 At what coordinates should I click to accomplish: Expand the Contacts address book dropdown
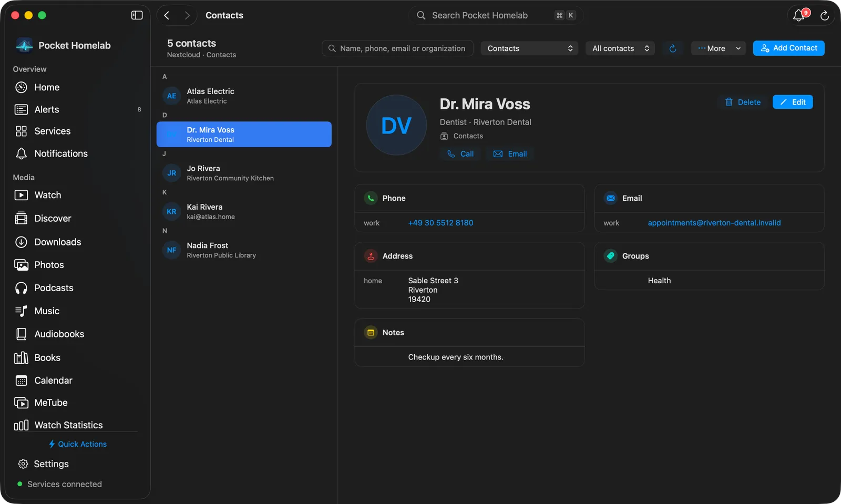529,48
